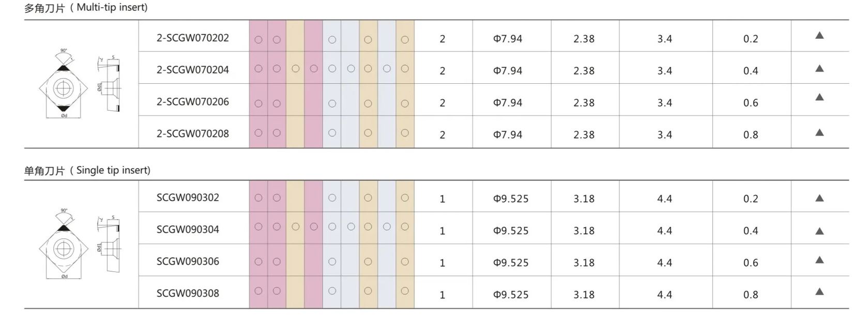Click the empty pink cell in the SCGW090302 row
This screenshot has height=319, width=868.
[x=313, y=196]
